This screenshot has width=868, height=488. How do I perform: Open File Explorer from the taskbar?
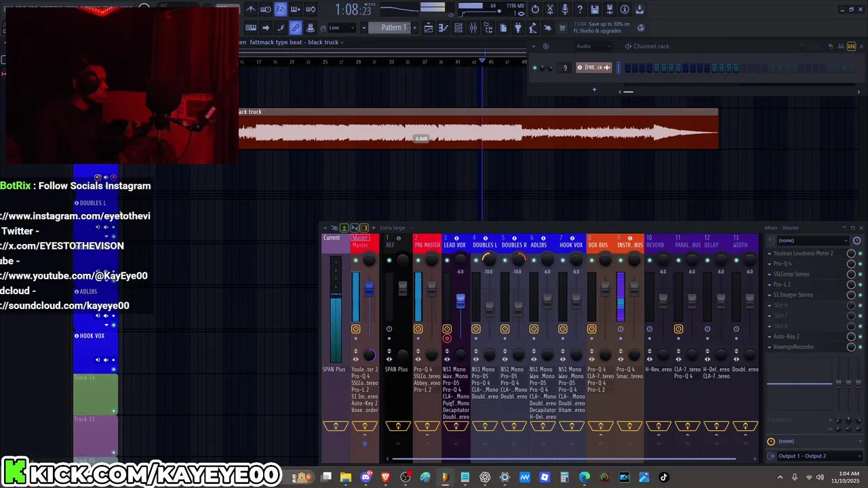pyautogui.click(x=346, y=477)
